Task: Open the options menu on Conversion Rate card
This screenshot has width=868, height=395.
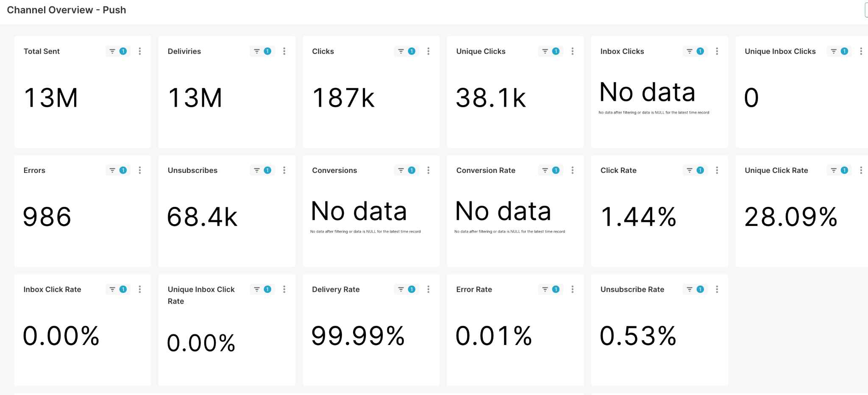Action: pos(573,170)
